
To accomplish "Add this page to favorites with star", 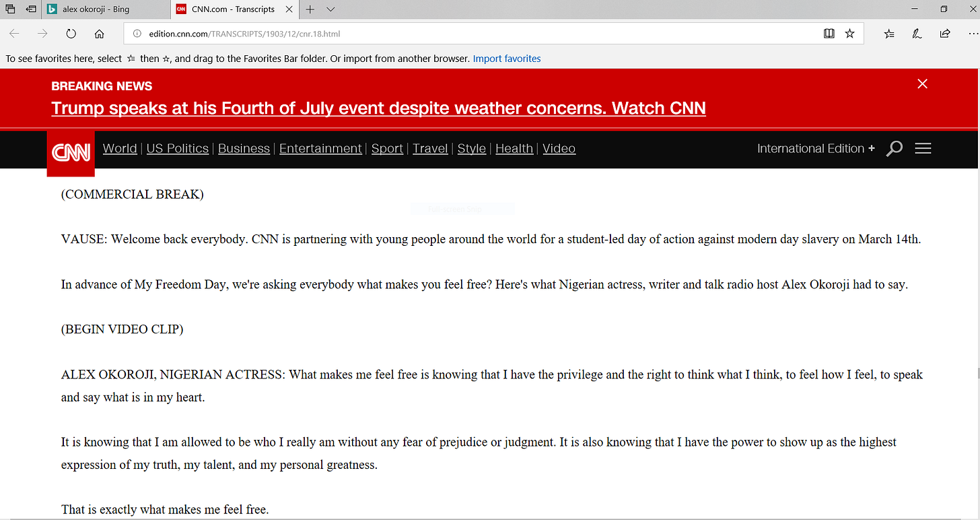I will coord(850,34).
